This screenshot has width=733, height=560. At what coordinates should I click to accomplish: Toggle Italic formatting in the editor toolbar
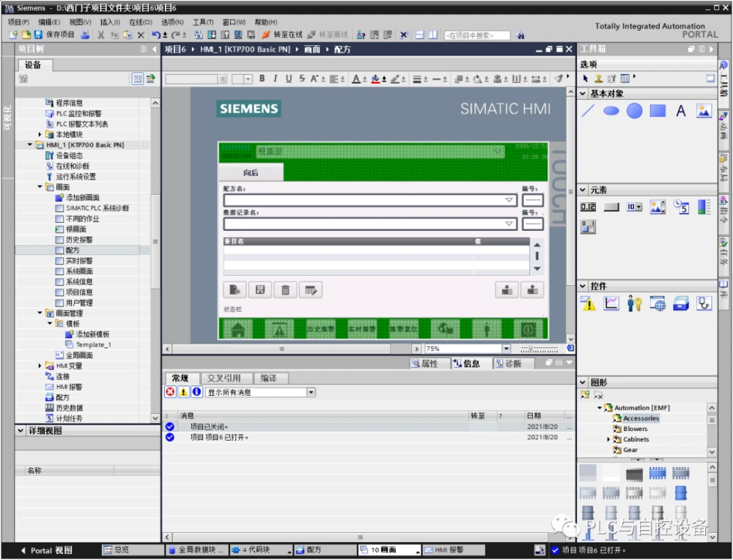276,78
